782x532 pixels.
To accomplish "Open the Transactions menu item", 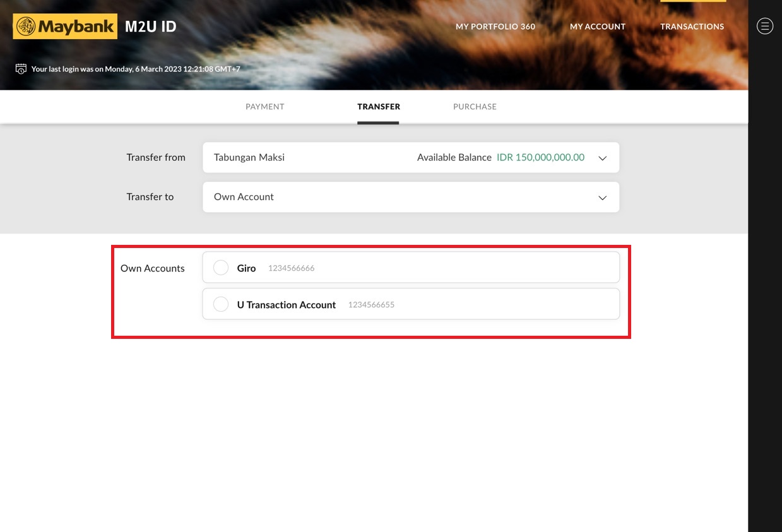I will pyautogui.click(x=692, y=27).
